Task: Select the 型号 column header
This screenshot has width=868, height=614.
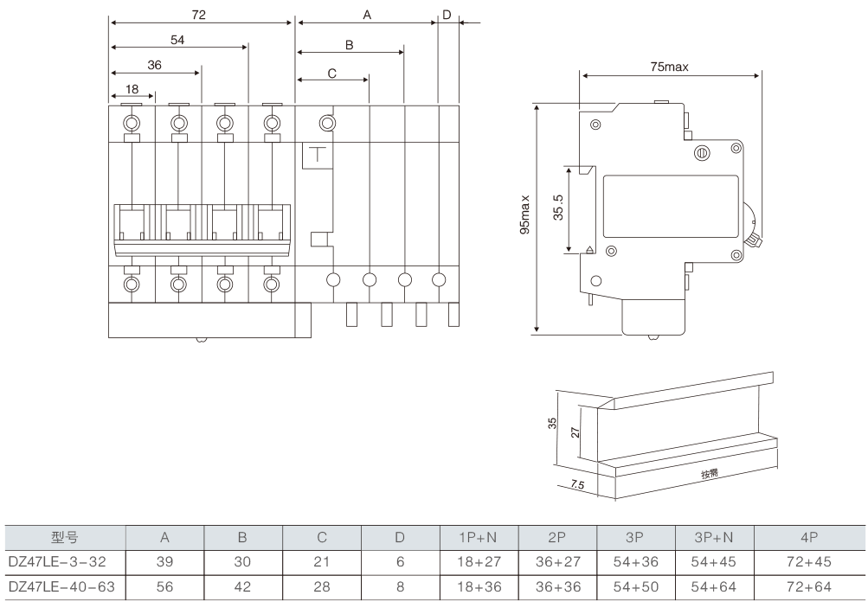Action: point(65,537)
